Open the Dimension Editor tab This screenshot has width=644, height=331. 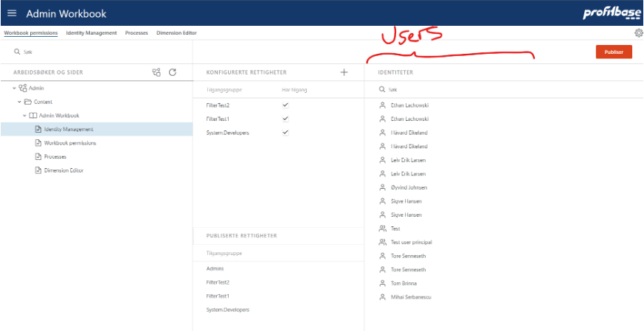click(x=176, y=33)
